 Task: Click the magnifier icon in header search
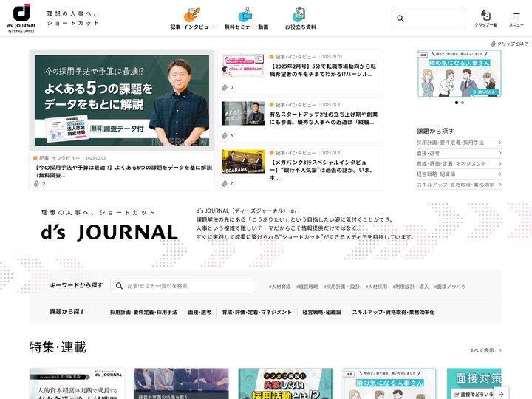tap(400, 18)
